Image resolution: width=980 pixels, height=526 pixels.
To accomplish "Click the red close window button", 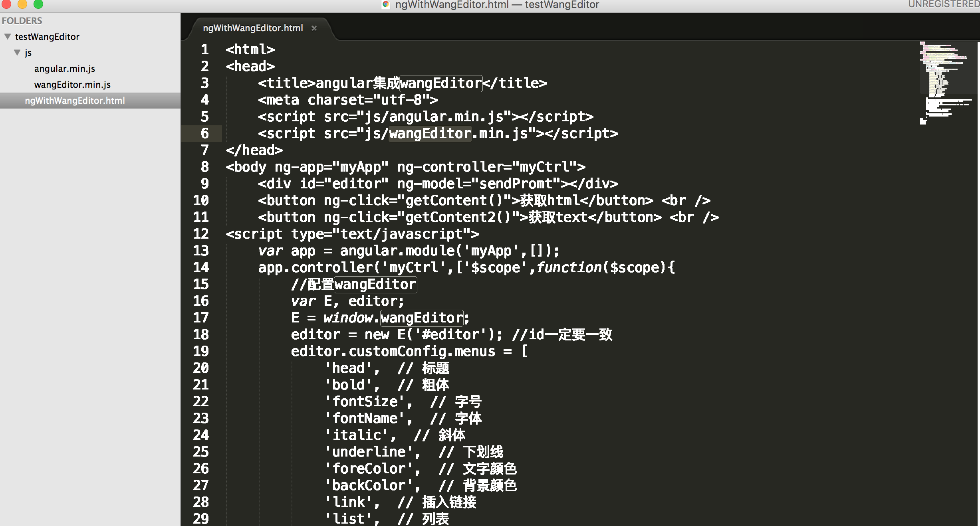I will [x=6, y=4].
